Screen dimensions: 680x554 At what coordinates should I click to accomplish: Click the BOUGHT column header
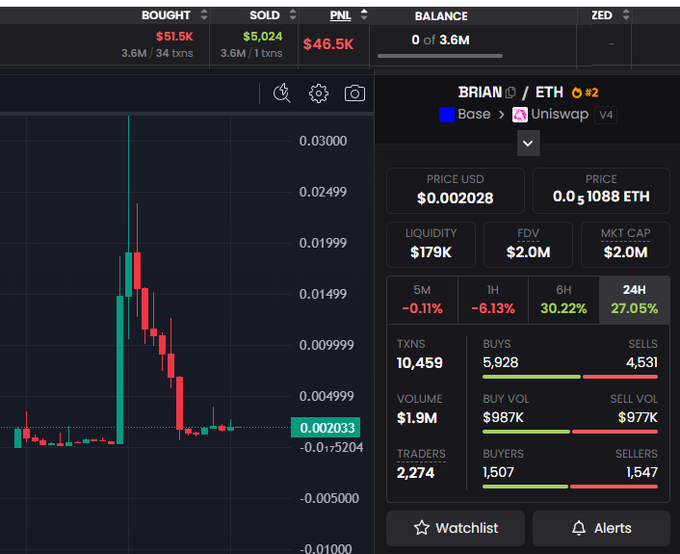click(x=166, y=16)
